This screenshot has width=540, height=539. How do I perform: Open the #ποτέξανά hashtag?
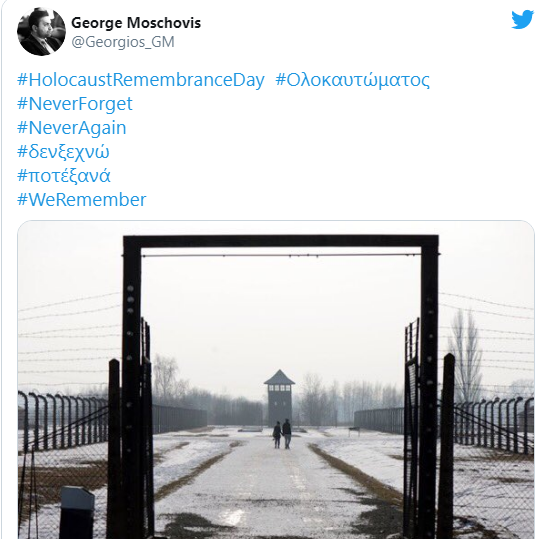click(x=64, y=176)
